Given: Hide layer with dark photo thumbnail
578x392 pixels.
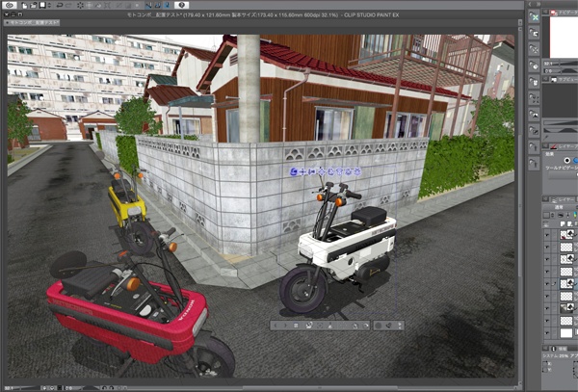Looking at the screenshot, I should click(x=546, y=308).
